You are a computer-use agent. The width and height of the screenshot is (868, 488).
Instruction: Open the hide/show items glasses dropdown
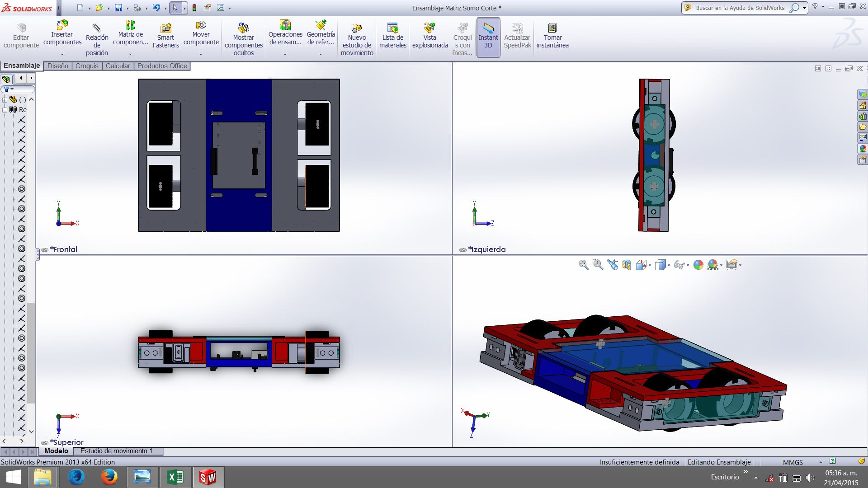(x=688, y=265)
